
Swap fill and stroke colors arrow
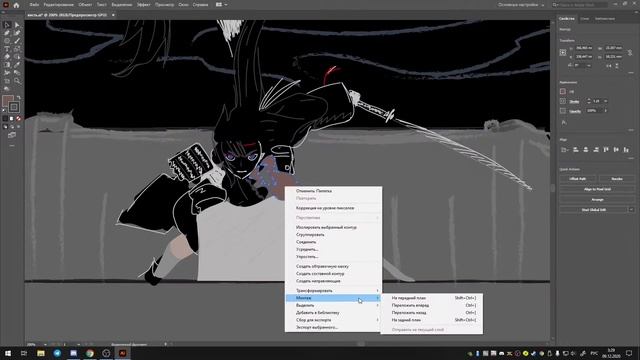(19, 98)
